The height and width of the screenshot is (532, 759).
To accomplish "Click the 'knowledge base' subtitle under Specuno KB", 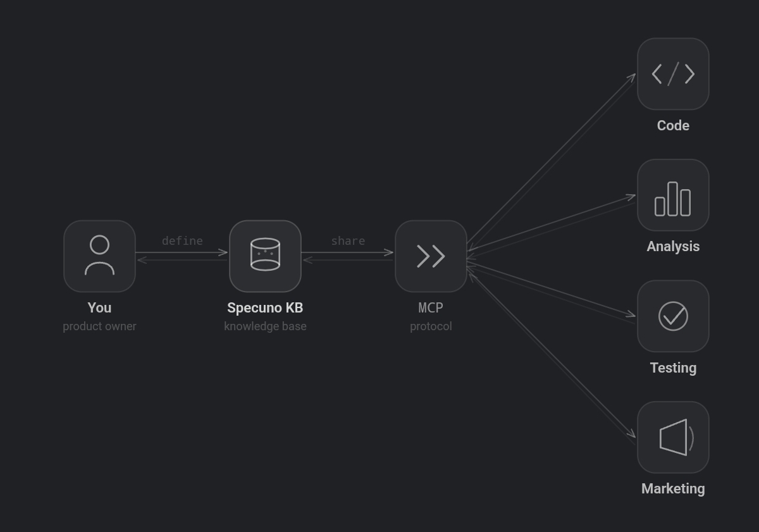I will [265, 326].
